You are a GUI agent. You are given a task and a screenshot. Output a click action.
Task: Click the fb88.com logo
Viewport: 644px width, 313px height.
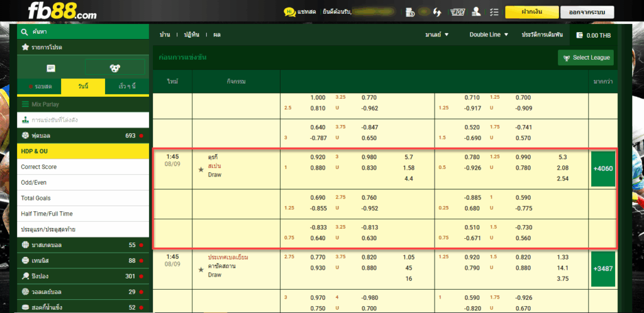(62, 11)
